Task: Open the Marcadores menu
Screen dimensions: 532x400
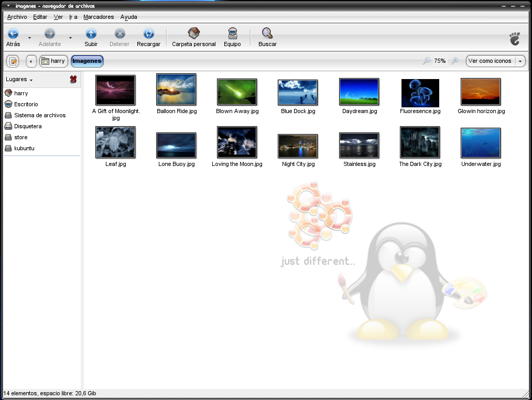Action: click(x=99, y=17)
